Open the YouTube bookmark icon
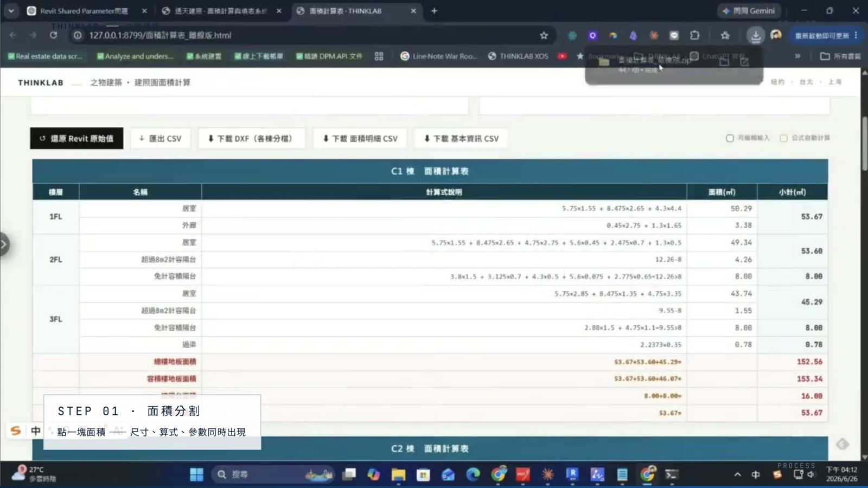Screen dimensions: 868x488 (562, 56)
